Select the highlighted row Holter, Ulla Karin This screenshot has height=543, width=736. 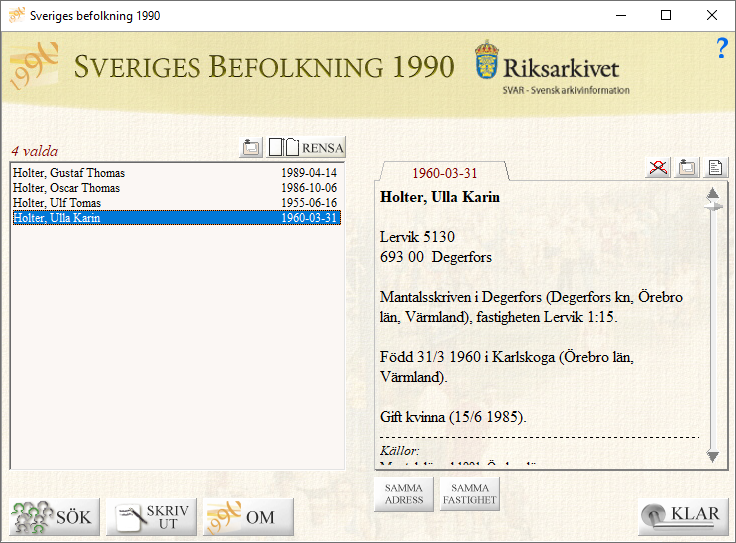click(x=176, y=218)
